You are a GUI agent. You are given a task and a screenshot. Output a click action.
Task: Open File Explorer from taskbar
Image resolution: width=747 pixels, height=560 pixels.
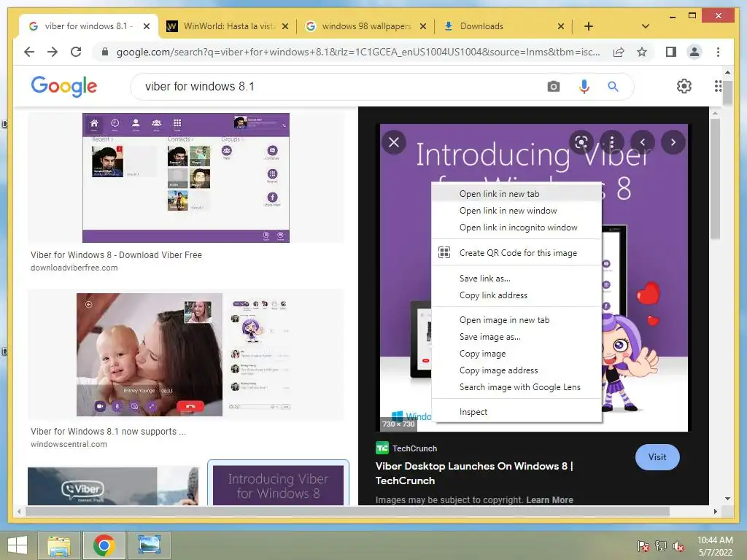(x=58, y=545)
